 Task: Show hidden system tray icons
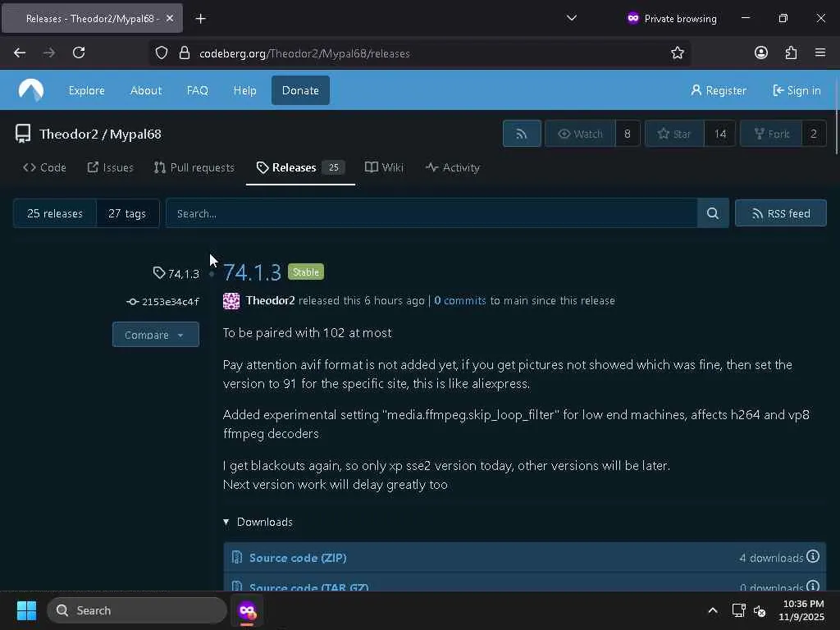click(x=713, y=610)
